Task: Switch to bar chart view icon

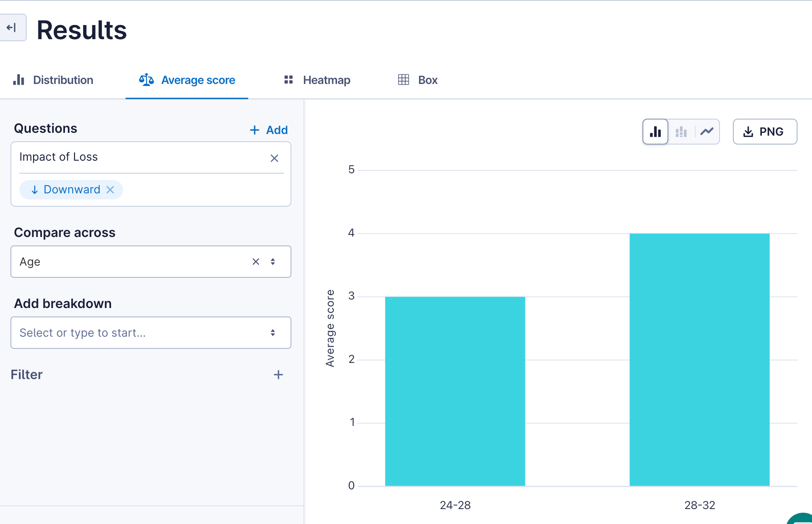Action: click(x=655, y=132)
